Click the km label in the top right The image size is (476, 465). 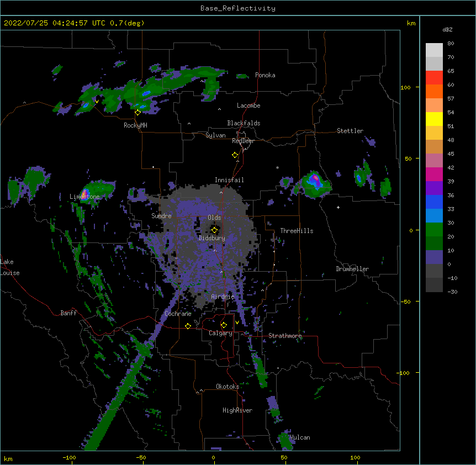[411, 23]
